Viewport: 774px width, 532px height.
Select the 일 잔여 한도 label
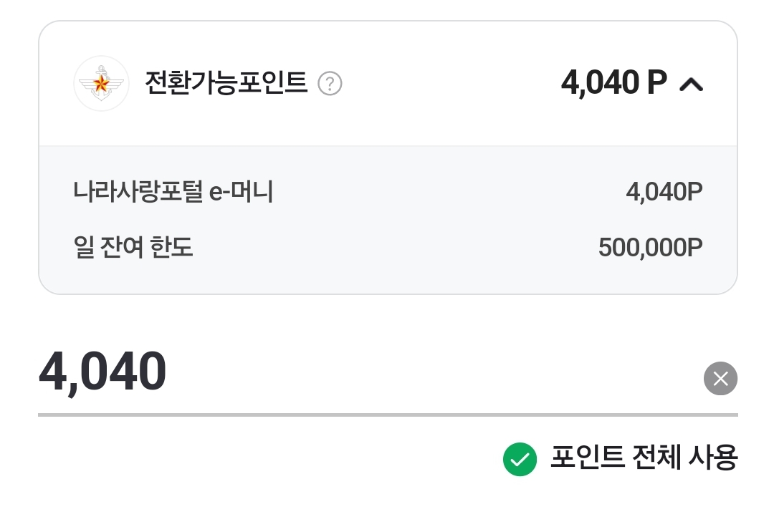pos(133,248)
